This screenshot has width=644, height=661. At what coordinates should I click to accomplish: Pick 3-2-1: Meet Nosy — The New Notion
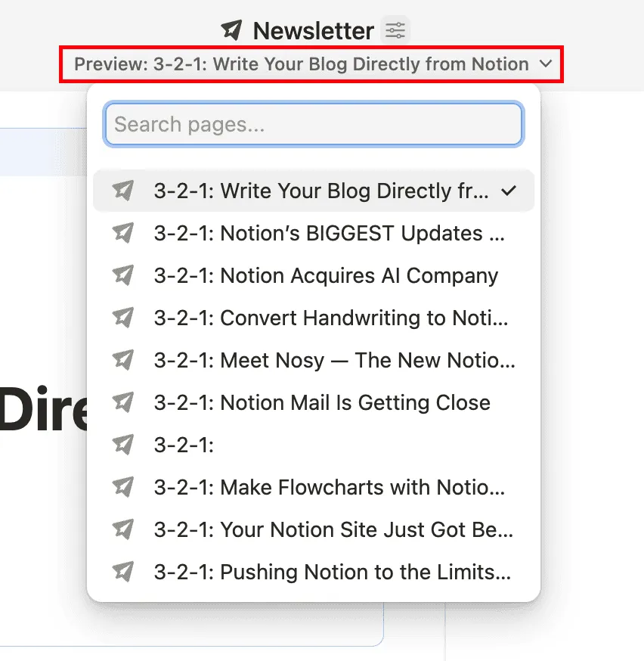coord(333,361)
